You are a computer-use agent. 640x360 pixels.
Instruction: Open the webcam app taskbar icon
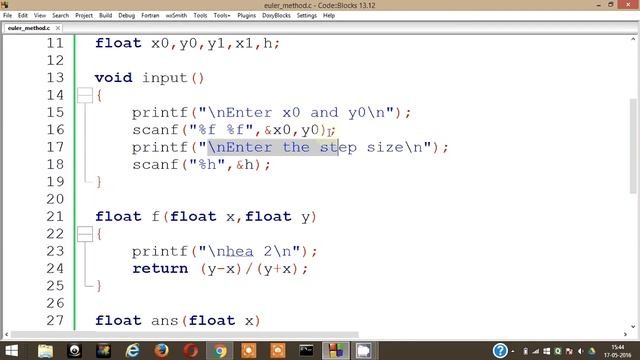[74, 351]
